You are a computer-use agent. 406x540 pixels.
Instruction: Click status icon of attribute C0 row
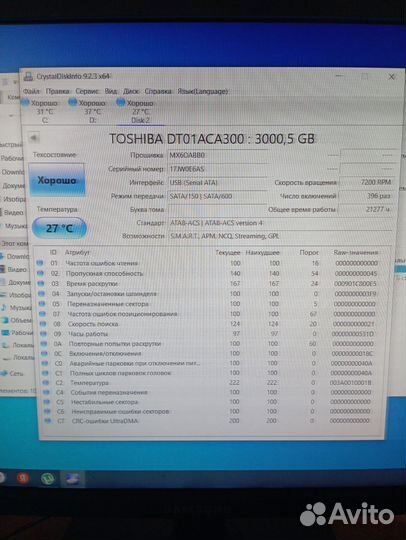(x=45, y=363)
